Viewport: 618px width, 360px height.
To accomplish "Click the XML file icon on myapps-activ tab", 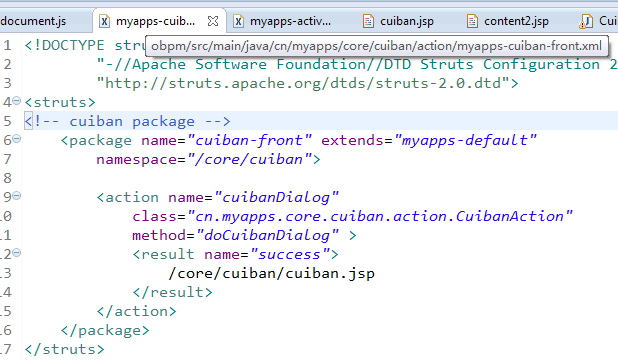I will 238,21.
